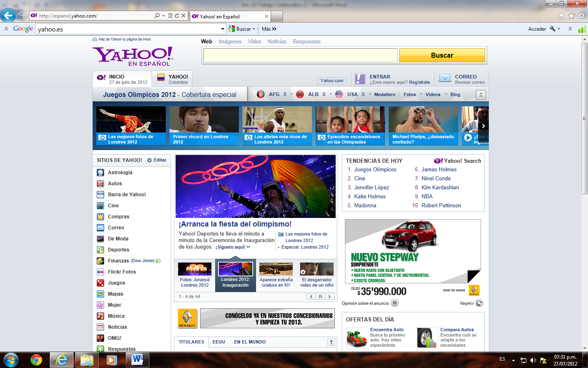This screenshot has width=588, height=368.
Task: Open the Regístrate sign-up link
Action: (x=419, y=82)
